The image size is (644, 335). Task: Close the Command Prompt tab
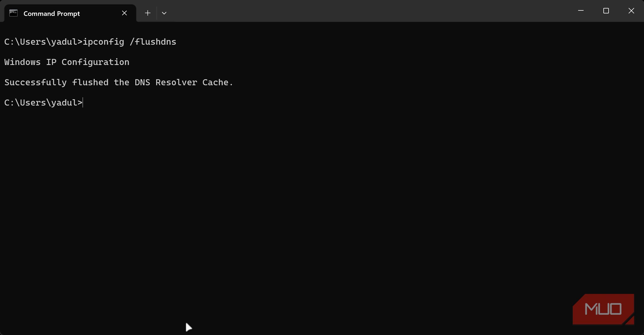124,13
